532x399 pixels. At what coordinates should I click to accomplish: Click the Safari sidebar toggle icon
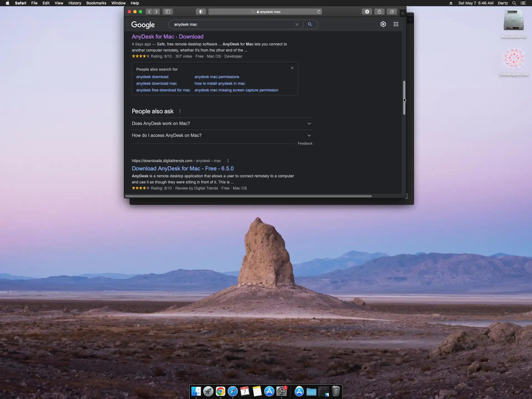pos(168,12)
